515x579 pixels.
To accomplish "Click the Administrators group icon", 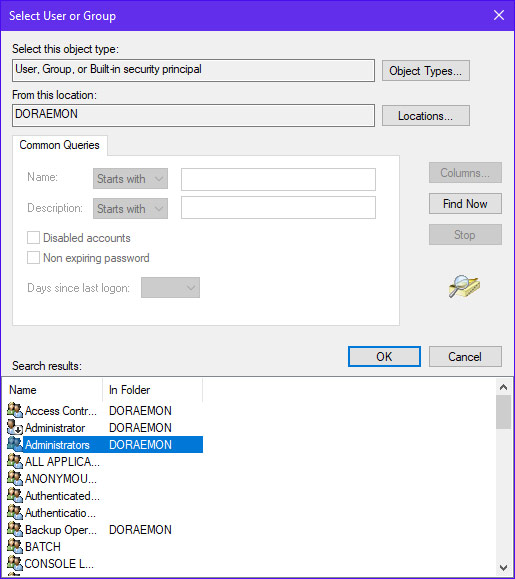I will click(15, 445).
